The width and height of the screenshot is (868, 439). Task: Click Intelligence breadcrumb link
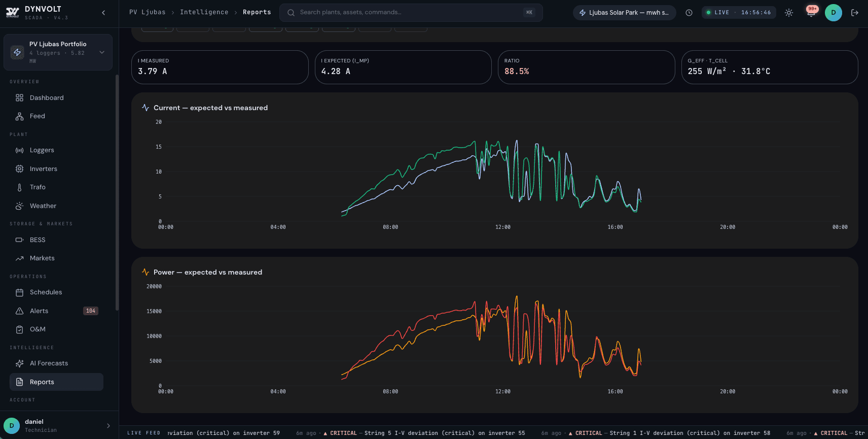click(204, 12)
